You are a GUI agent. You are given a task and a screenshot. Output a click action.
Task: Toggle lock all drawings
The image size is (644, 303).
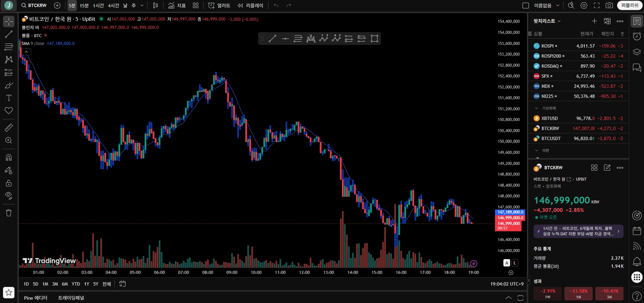pos(9,183)
